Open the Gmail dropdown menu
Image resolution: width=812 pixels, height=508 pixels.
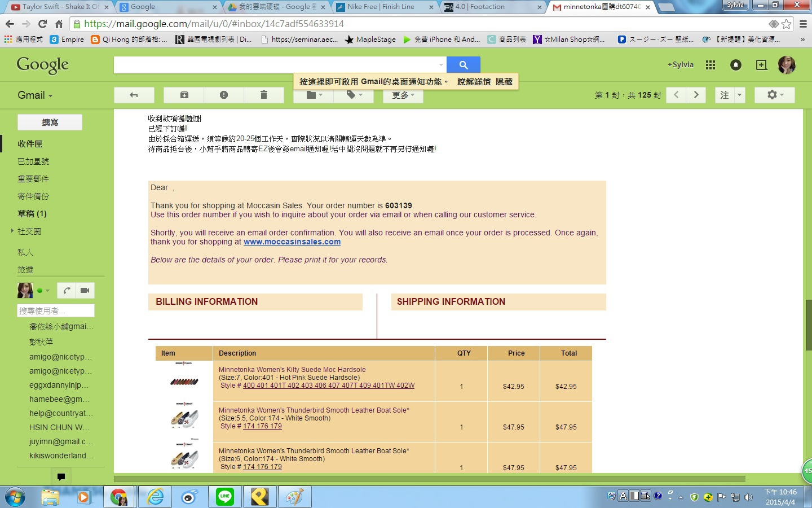pos(35,95)
